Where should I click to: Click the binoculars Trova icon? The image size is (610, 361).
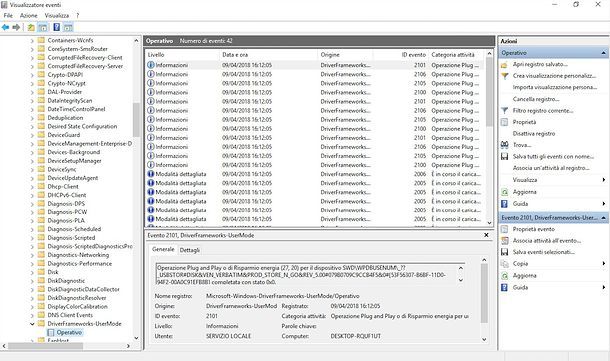click(504, 145)
